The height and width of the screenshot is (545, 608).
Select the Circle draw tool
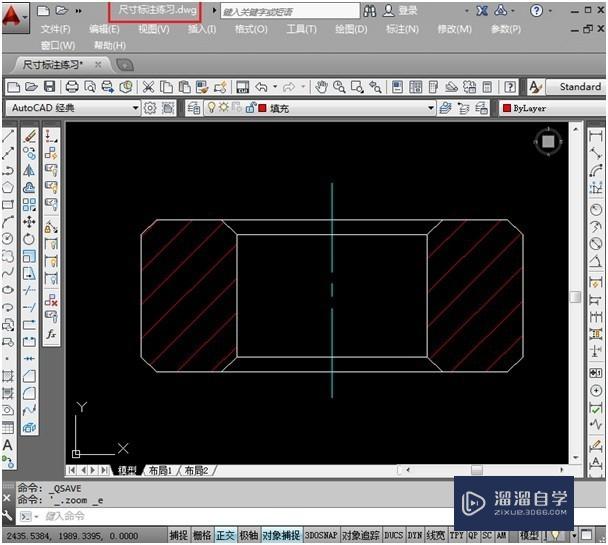tap(8, 239)
